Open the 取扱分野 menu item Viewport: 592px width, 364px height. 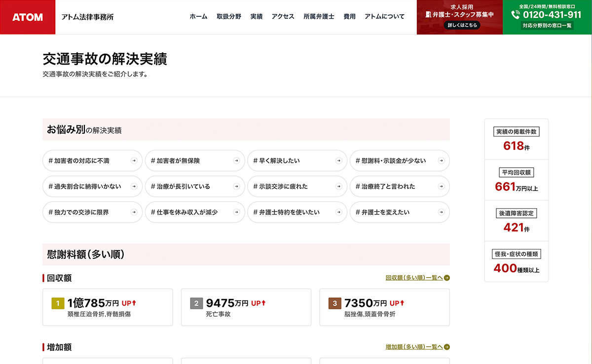pos(229,17)
